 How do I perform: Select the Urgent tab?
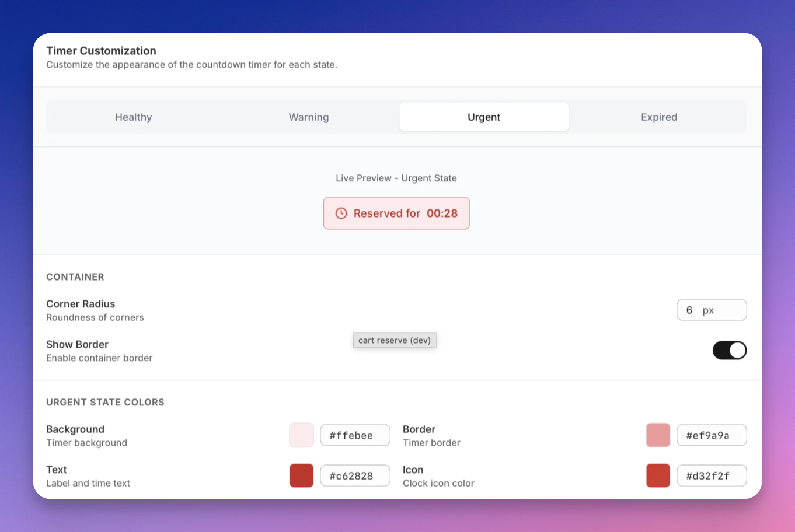point(484,117)
